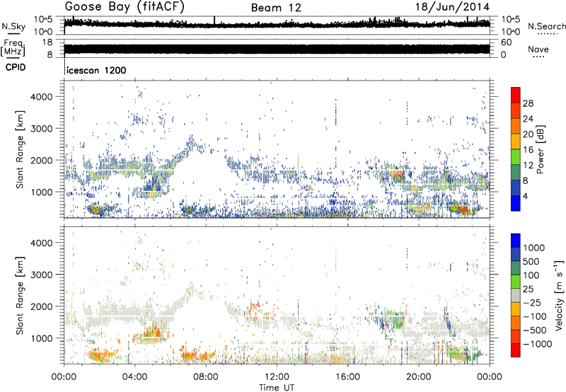Click the Velocity [m s⁻¹] colorbar label
566x392 pixels.
coord(559,296)
